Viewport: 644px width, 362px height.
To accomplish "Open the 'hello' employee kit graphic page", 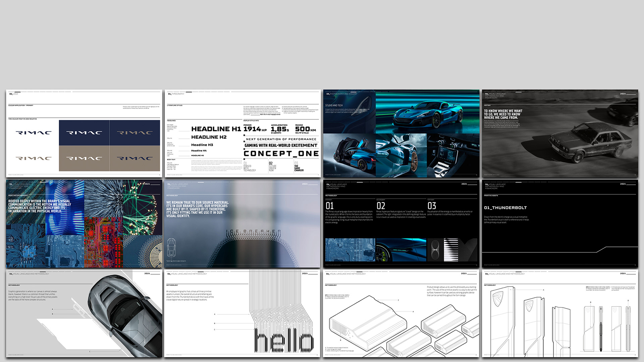I will 242,314.
